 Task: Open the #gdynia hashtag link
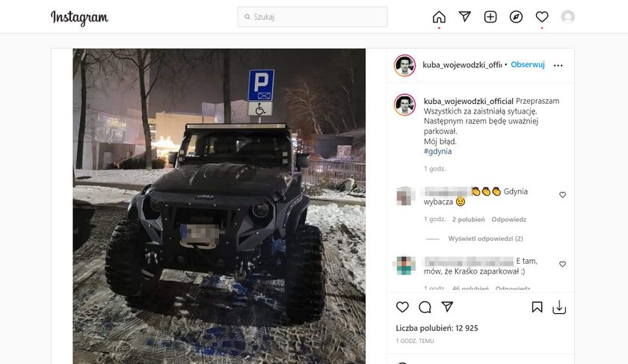point(438,152)
